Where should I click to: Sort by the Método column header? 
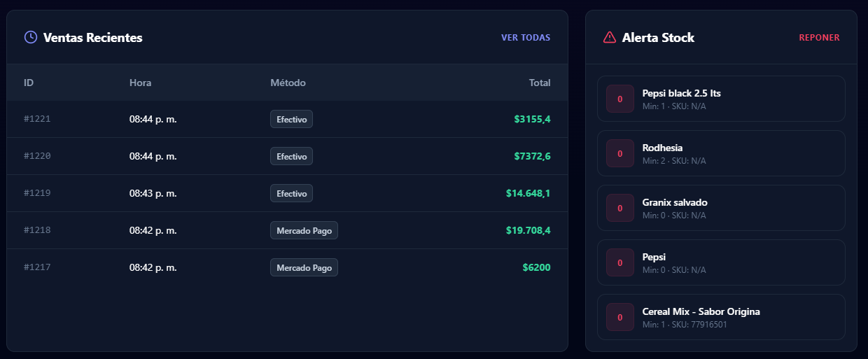288,83
